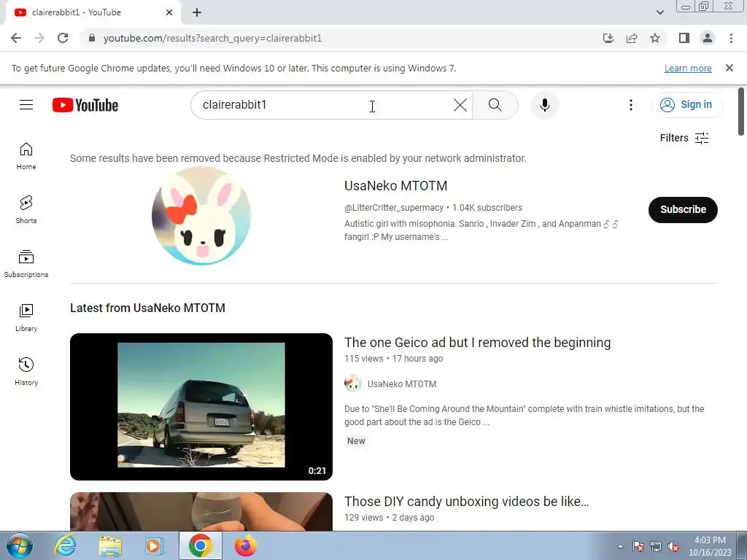This screenshot has height=560, width=747.
Task: Open the Chrome profile avatar
Action: point(708,38)
